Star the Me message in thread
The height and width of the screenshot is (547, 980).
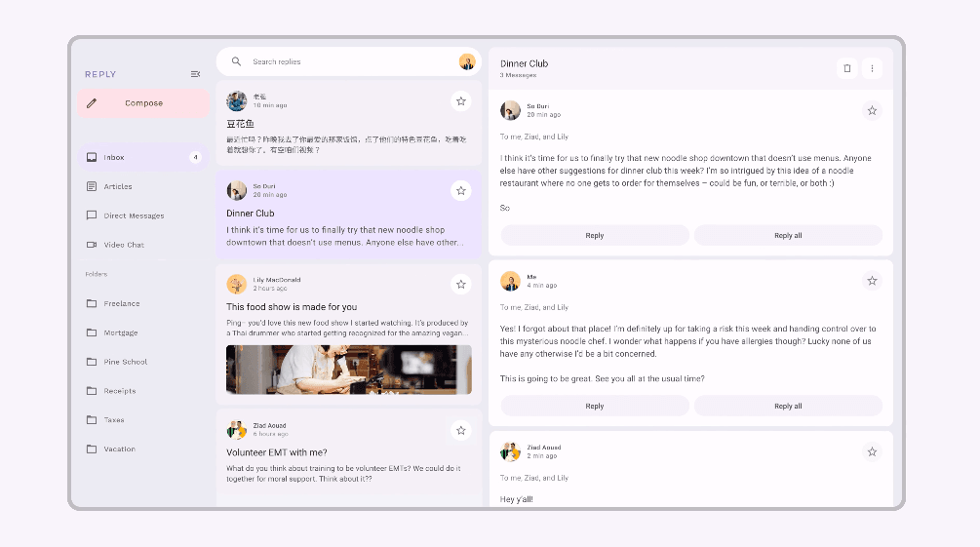click(x=872, y=281)
